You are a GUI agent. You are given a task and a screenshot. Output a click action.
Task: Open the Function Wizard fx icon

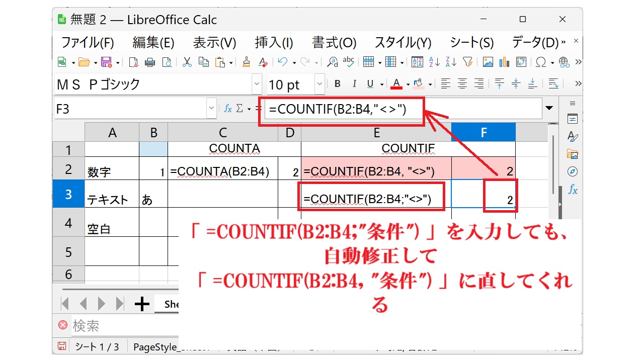point(228,109)
